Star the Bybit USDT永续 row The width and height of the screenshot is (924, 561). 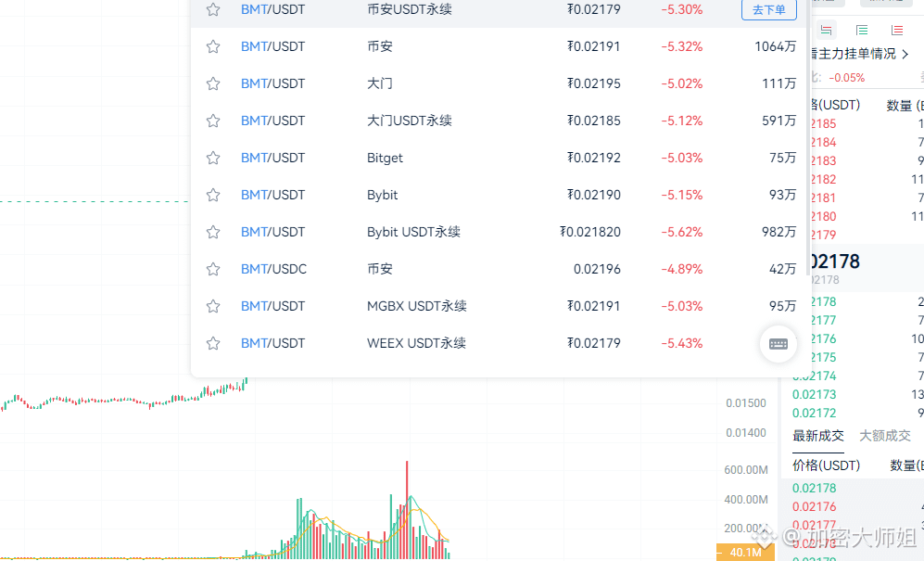[x=213, y=233]
